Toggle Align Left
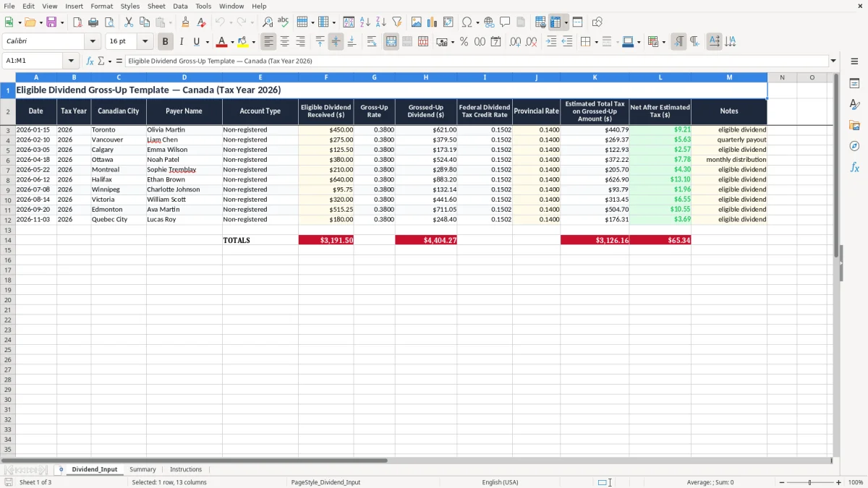 pyautogui.click(x=268, y=42)
